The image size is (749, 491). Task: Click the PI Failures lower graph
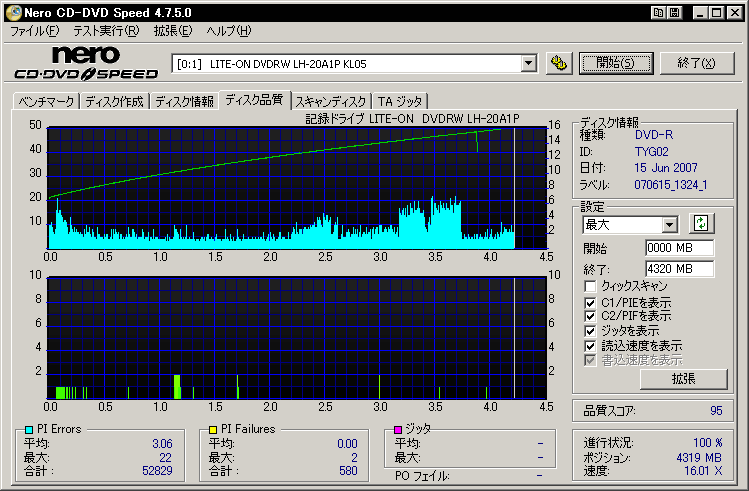pyautogui.click(x=297, y=338)
